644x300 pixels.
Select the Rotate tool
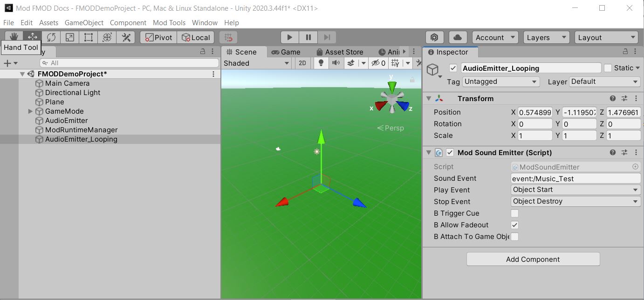[x=51, y=37]
